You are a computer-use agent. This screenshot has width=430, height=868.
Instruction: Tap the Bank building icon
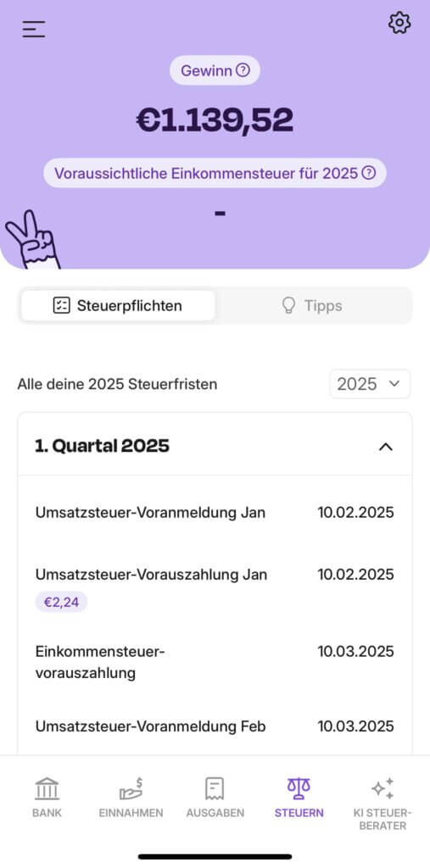click(x=47, y=788)
